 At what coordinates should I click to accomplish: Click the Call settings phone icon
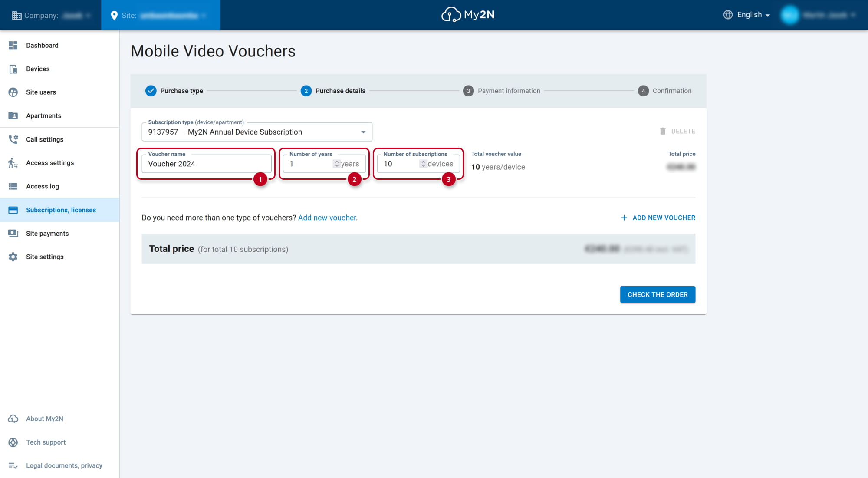[x=13, y=139]
